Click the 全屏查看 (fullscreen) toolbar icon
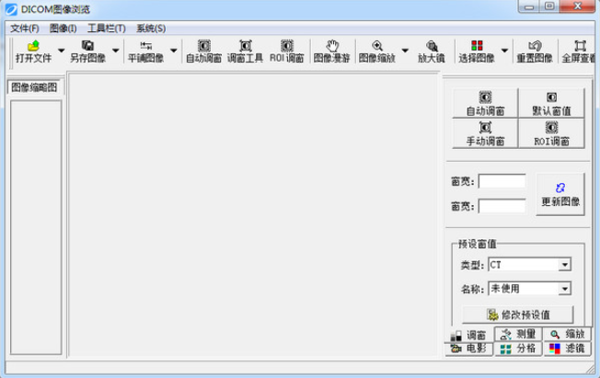The height and width of the screenshot is (378, 600). [x=579, y=51]
